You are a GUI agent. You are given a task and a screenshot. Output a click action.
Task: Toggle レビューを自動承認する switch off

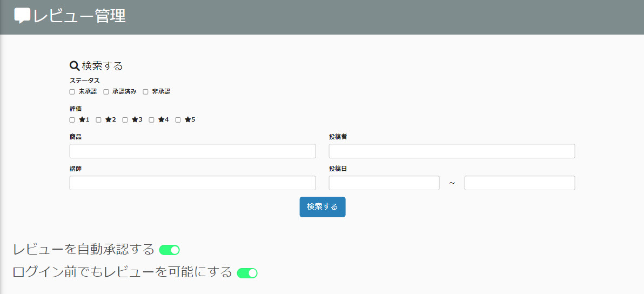[x=169, y=250]
